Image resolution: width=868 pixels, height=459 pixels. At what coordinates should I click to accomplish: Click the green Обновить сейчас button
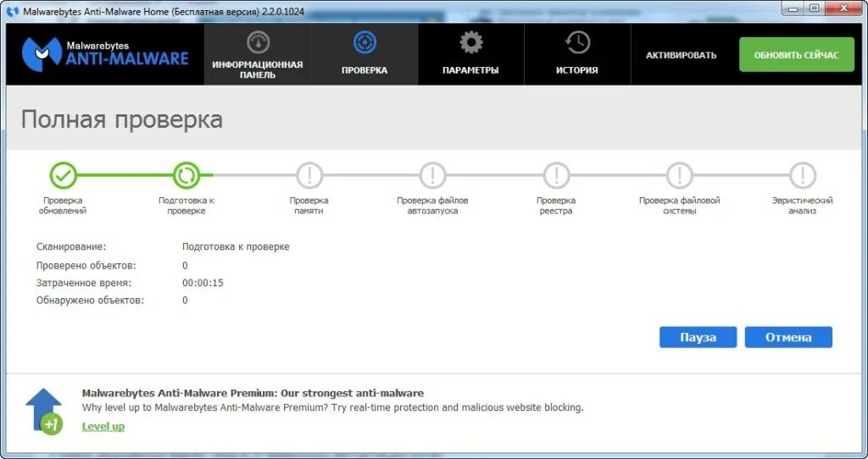point(797,55)
